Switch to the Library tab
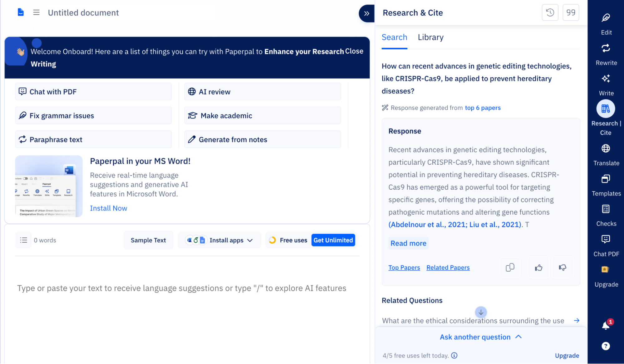Viewport: 624px width, 364px height. coord(430,37)
